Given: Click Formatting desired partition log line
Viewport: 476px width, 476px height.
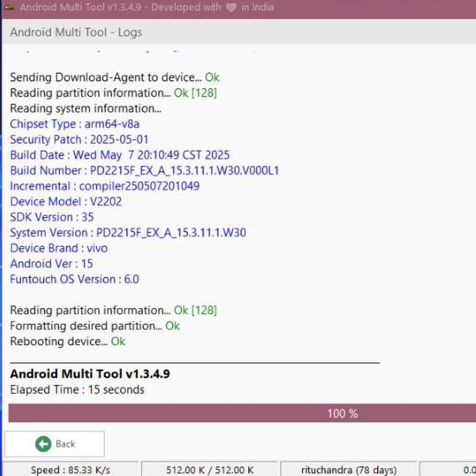Looking at the screenshot, I should [95, 325].
